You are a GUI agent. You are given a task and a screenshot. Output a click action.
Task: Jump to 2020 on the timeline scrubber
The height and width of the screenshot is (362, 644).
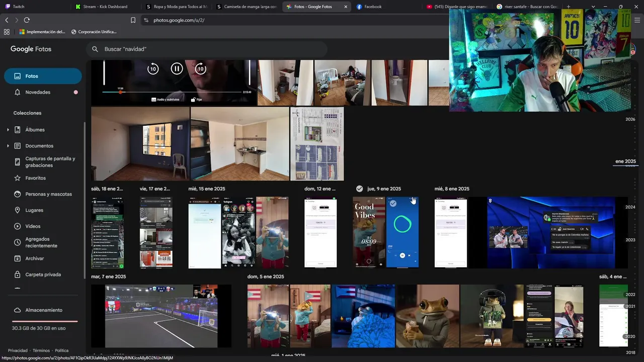click(630, 336)
